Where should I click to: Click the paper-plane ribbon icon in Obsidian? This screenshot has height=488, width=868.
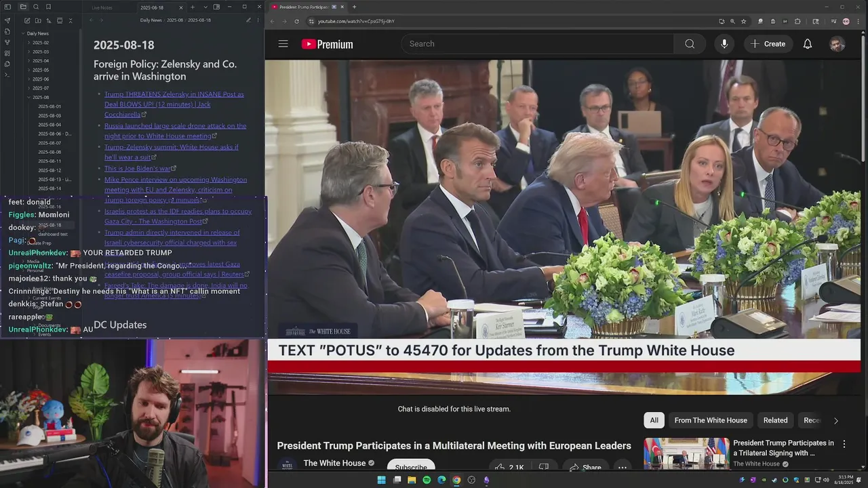coord(7,20)
